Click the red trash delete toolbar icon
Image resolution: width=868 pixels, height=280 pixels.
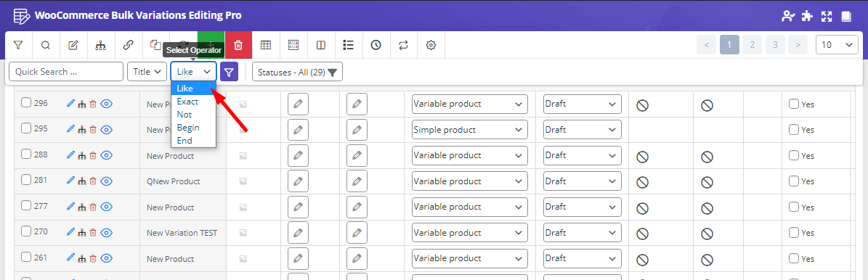[x=238, y=45]
